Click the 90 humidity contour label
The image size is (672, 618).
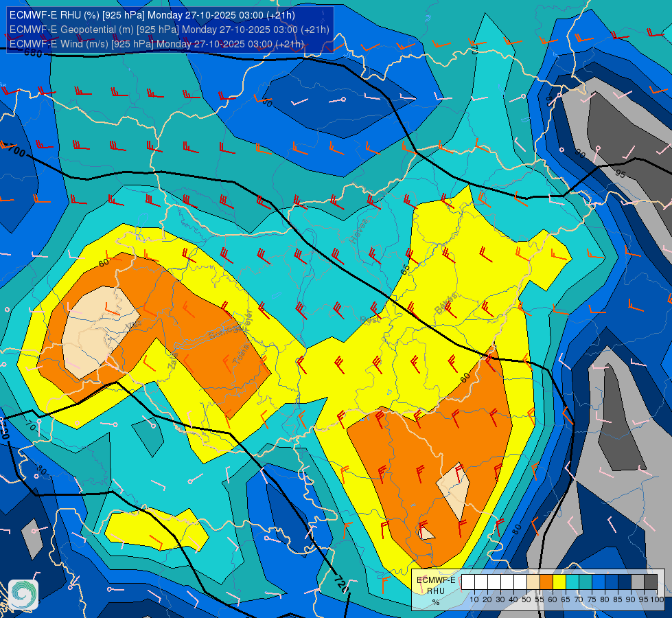point(580,154)
